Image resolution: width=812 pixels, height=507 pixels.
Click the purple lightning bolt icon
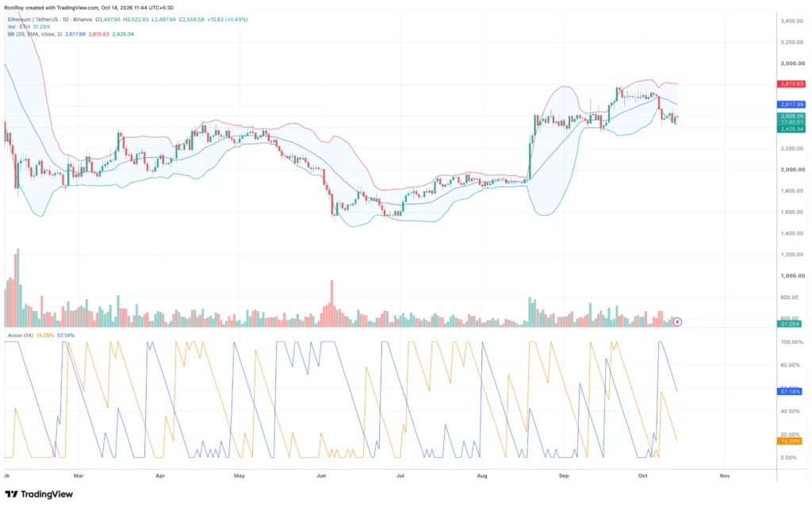point(677,322)
